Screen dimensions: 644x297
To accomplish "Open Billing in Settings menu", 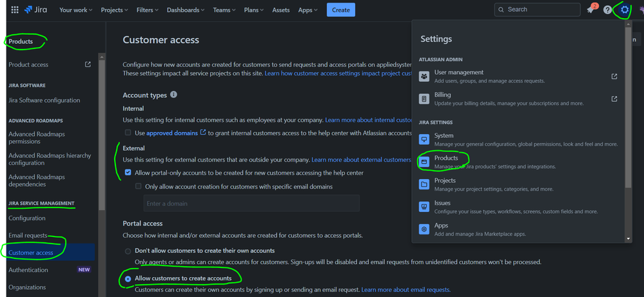I will tap(519, 99).
